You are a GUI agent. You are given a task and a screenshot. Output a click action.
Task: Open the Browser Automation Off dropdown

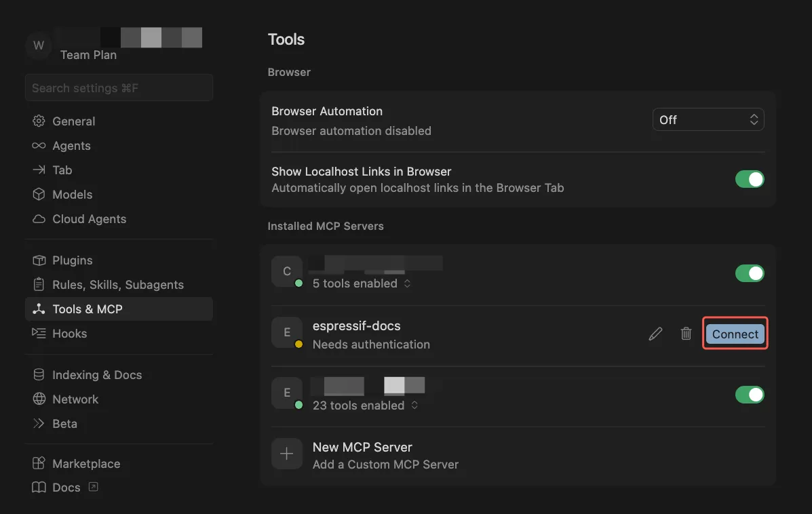708,120
